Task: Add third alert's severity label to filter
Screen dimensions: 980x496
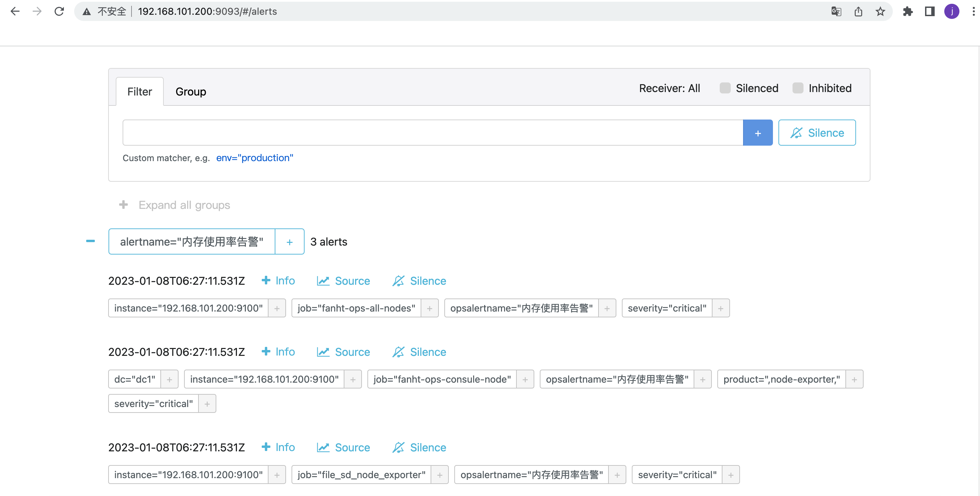Action: pos(731,475)
